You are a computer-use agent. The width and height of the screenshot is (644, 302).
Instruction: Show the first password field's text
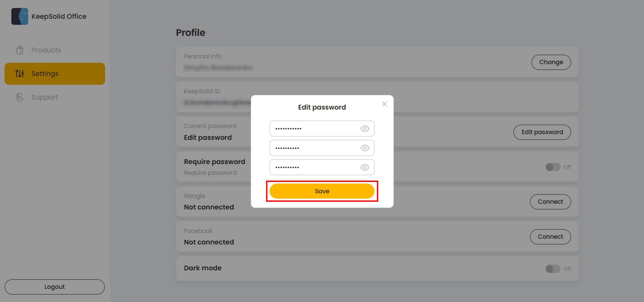pyautogui.click(x=365, y=129)
